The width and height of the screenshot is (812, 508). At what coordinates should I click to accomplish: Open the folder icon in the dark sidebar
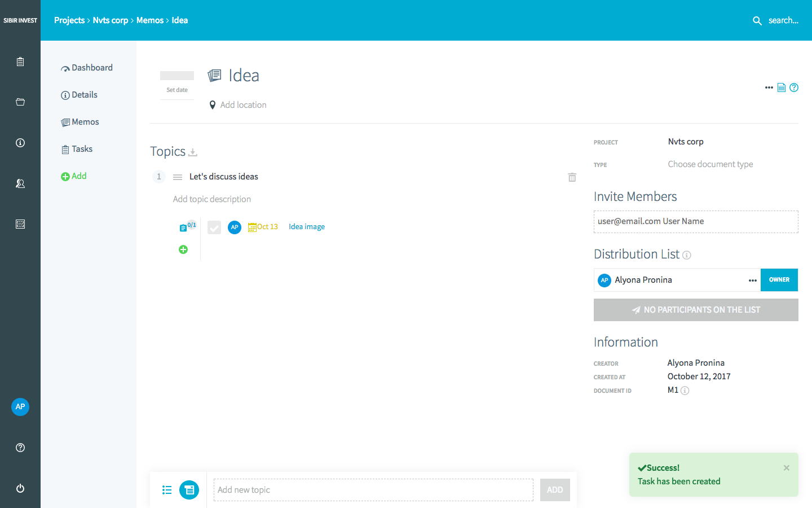click(x=20, y=102)
